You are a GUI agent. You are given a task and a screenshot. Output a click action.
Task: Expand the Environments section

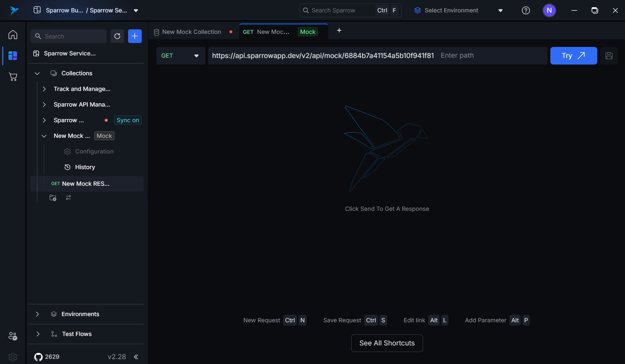pos(37,314)
